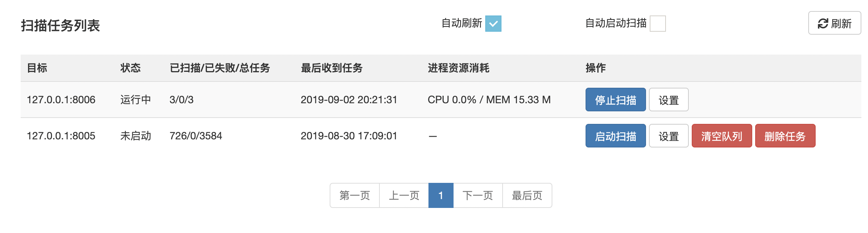Jump to the first page via 第一页
The image size is (868, 233).
(355, 195)
